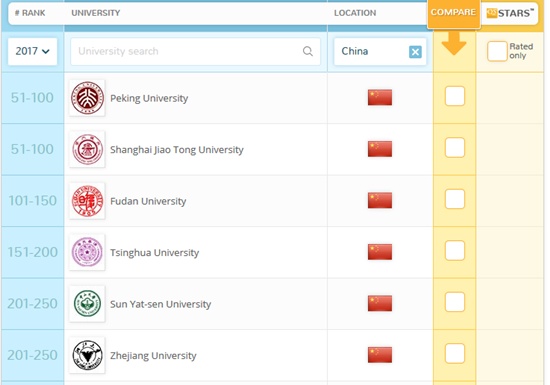550x385 pixels.
Task: Open the Fudan University link
Action: click(148, 201)
